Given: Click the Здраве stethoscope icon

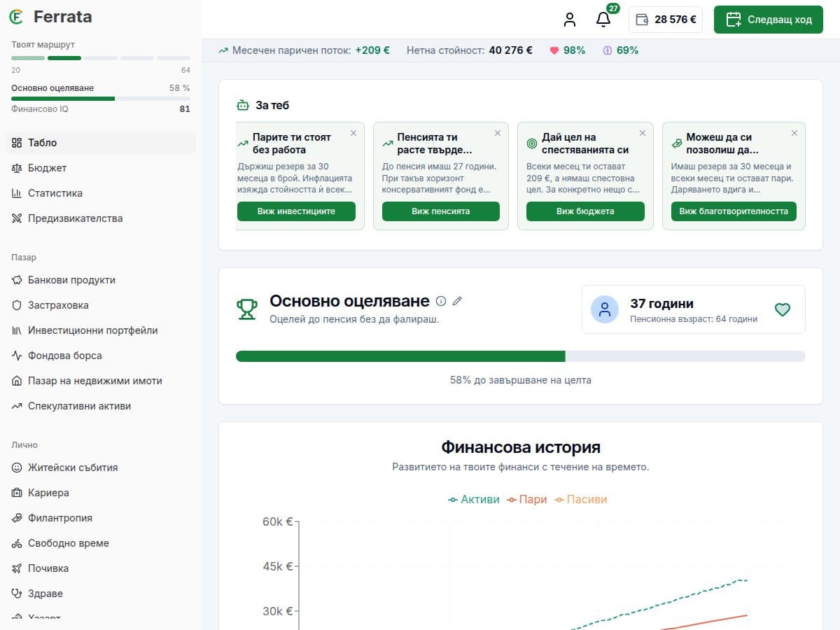Looking at the screenshot, I should tap(17, 594).
